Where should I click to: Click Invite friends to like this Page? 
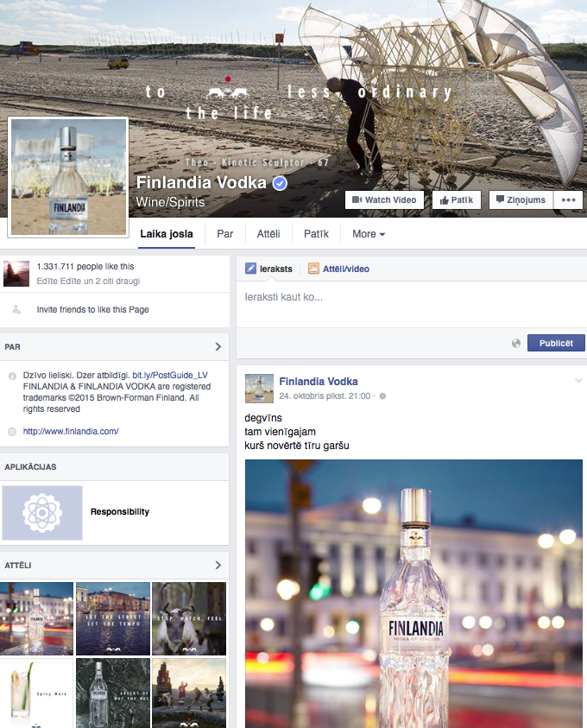pyautogui.click(x=93, y=309)
